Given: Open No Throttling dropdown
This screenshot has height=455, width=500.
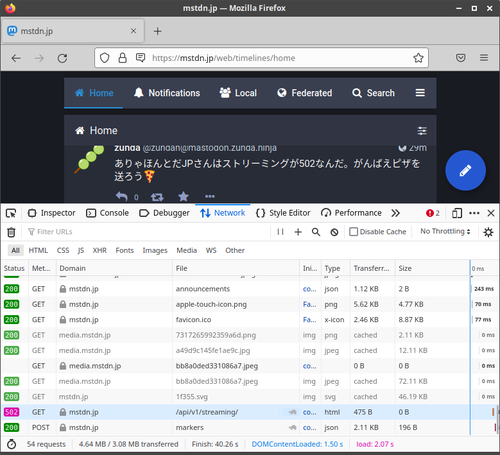Looking at the screenshot, I should coord(445,231).
